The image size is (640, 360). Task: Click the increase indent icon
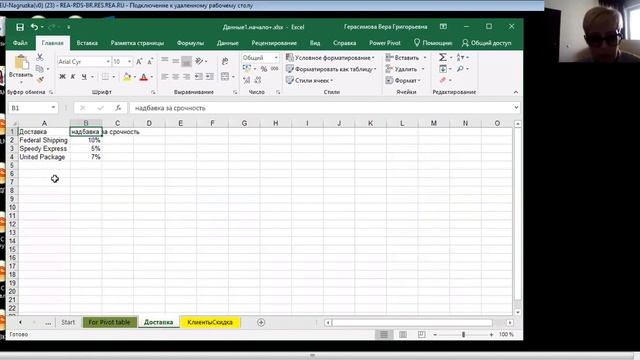tap(209, 77)
